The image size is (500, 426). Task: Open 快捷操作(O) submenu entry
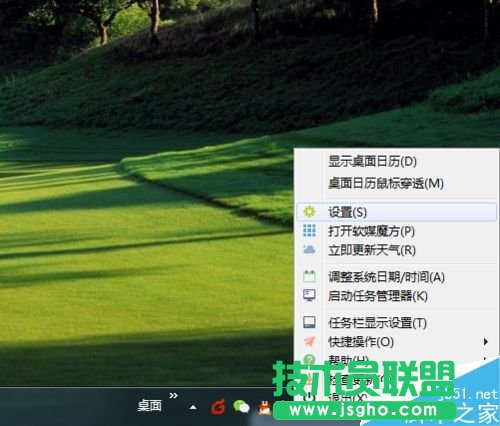396,342
